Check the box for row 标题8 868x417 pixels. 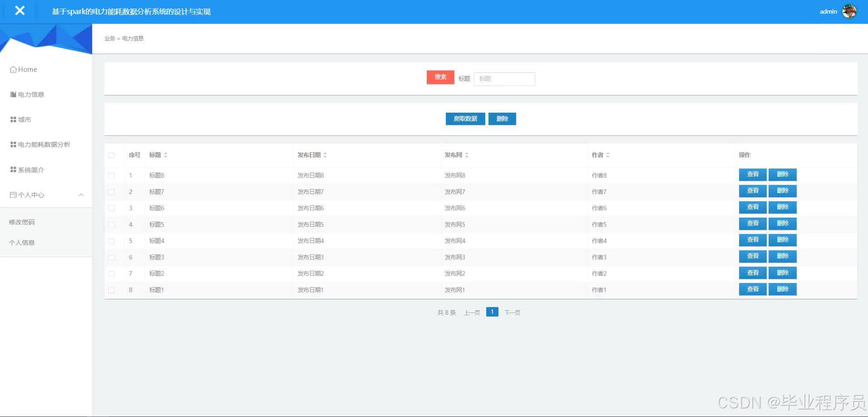coord(111,175)
